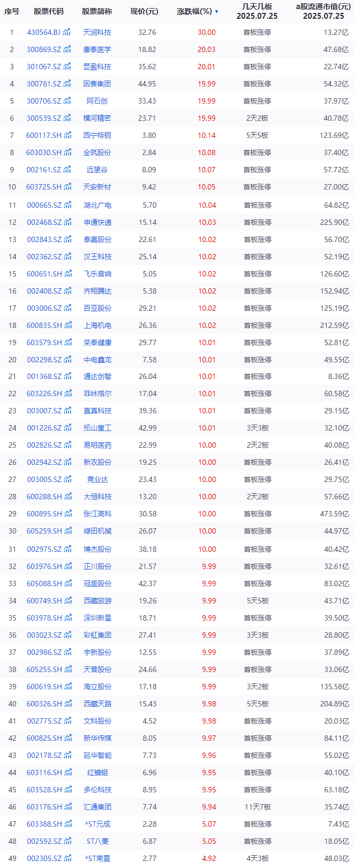Open chart icon beside 300539.SZ
Viewport: 355px width, 868px height.
68,118
